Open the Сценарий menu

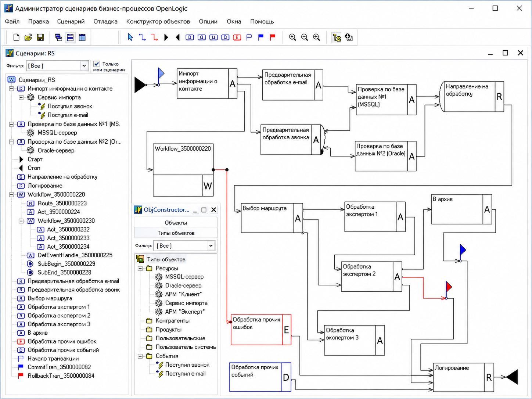(x=71, y=21)
